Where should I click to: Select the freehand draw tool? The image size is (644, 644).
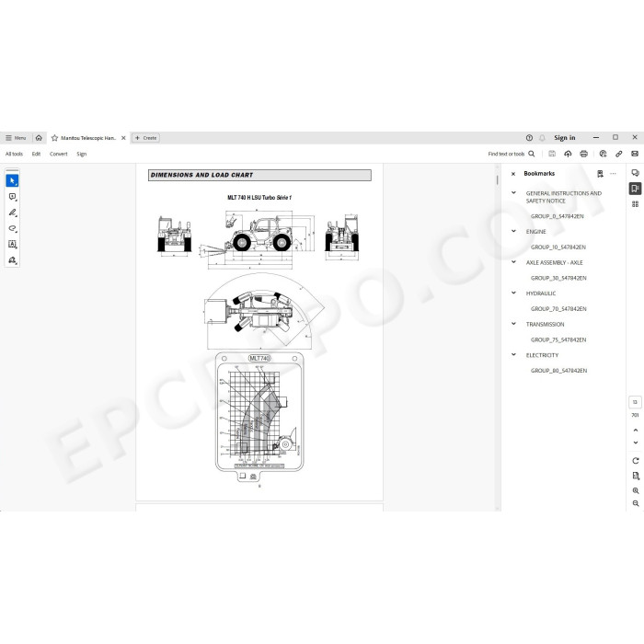pos(12,228)
